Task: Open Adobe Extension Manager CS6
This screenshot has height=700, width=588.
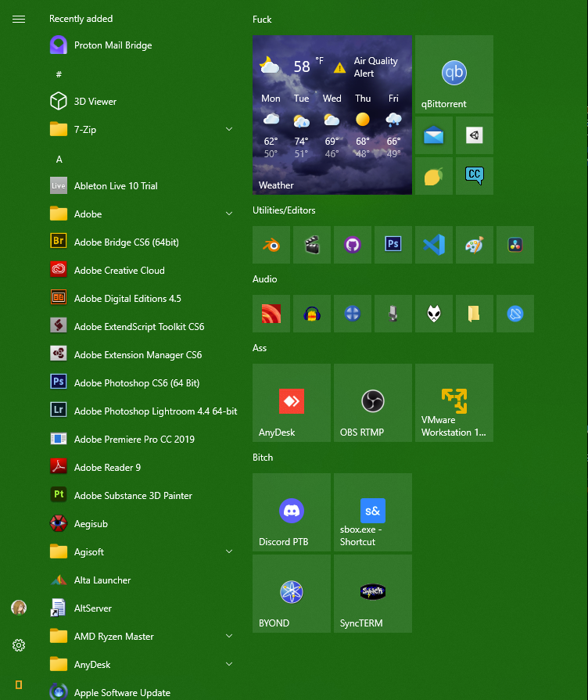Action: [x=143, y=354]
